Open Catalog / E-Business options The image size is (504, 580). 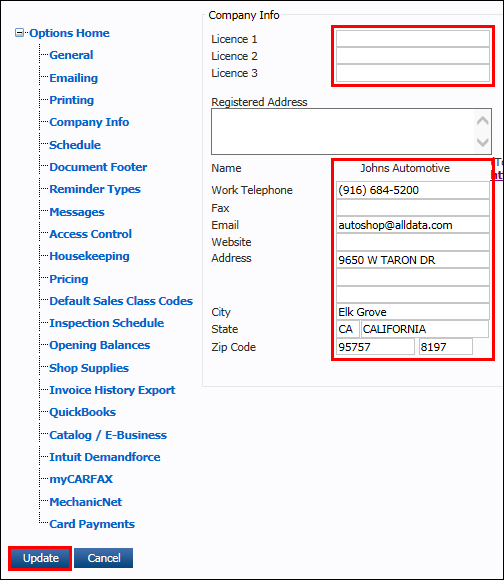point(108,435)
